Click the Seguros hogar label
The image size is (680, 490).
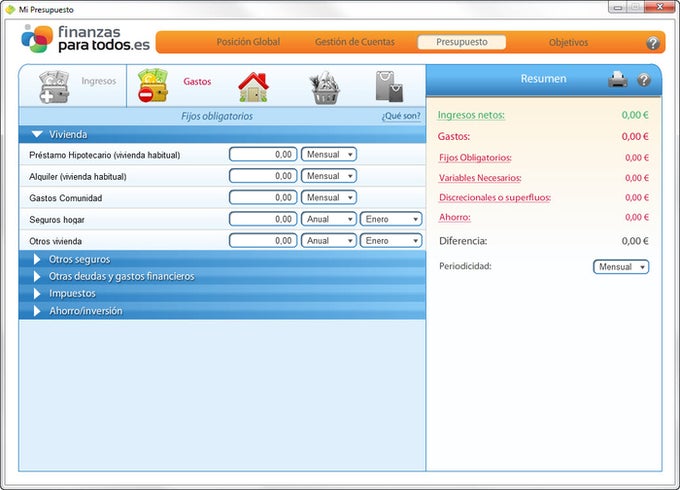click(x=57, y=220)
